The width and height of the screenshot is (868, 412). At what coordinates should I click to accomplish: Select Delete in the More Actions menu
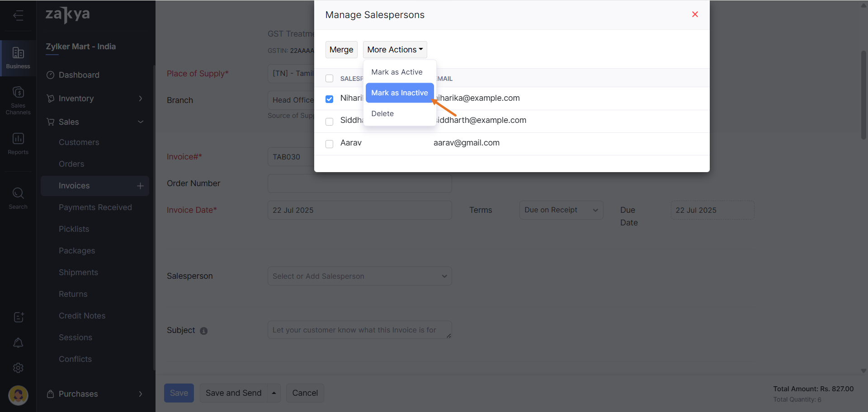pos(382,114)
